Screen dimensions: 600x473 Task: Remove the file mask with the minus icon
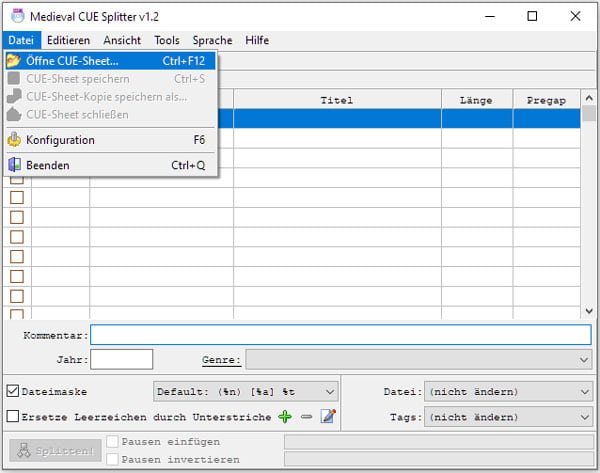click(x=306, y=417)
